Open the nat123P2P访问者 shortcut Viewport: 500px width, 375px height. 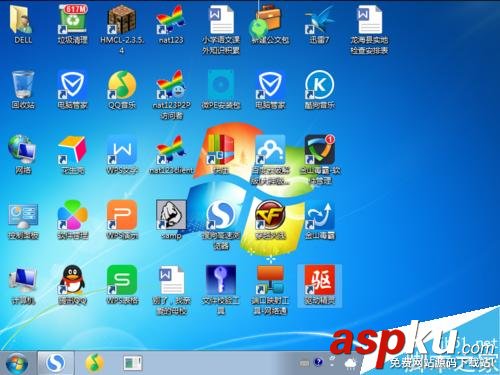point(171,85)
